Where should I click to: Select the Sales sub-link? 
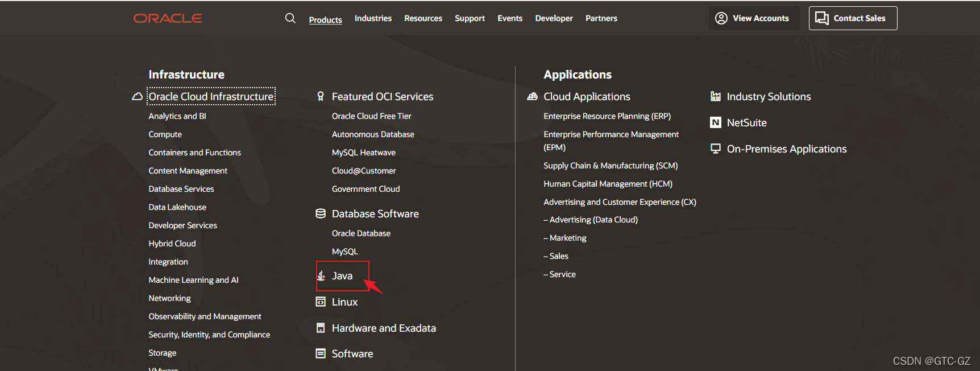pos(556,256)
